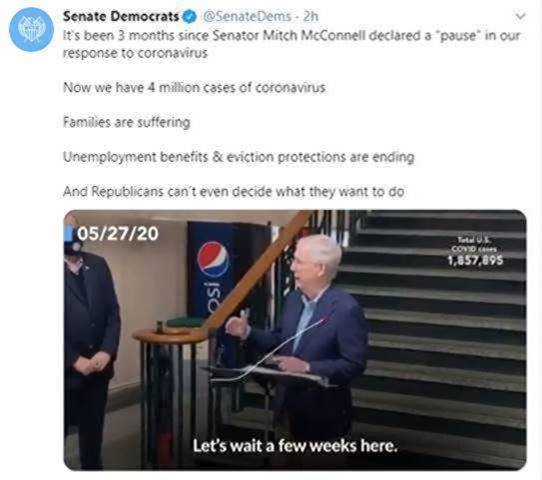Play the McConnell video thumbnail
The image size is (542, 480).
[295, 340]
